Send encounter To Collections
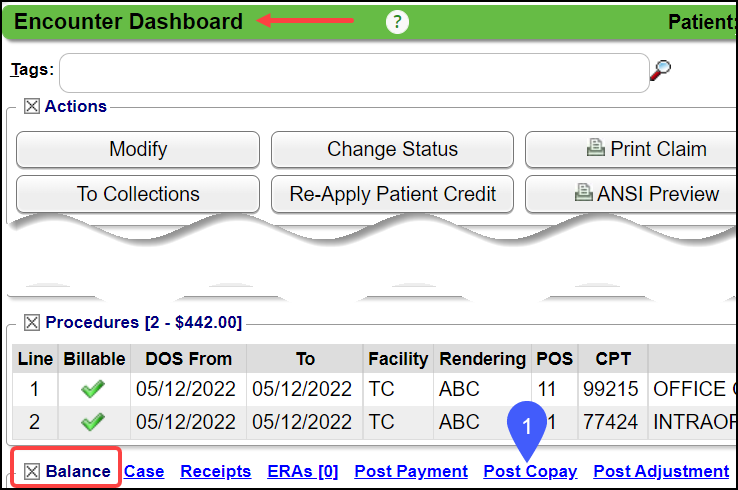The image size is (738, 490). pos(138,194)
